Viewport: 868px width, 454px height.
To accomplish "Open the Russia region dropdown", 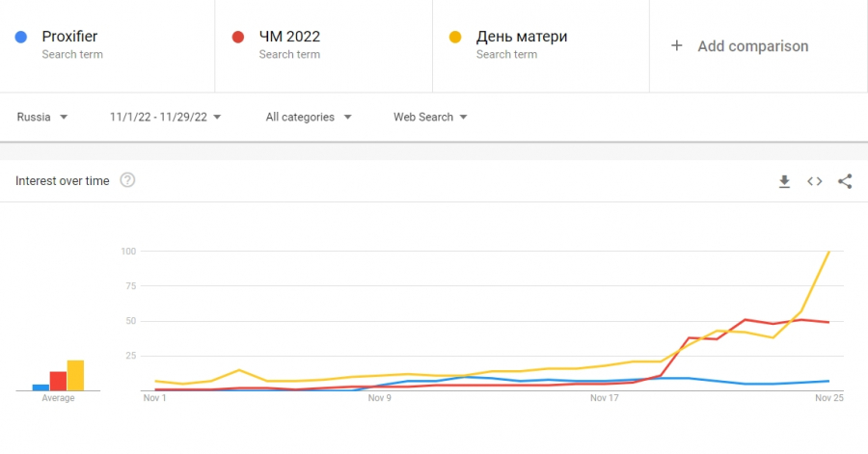I will click(42, 118).
